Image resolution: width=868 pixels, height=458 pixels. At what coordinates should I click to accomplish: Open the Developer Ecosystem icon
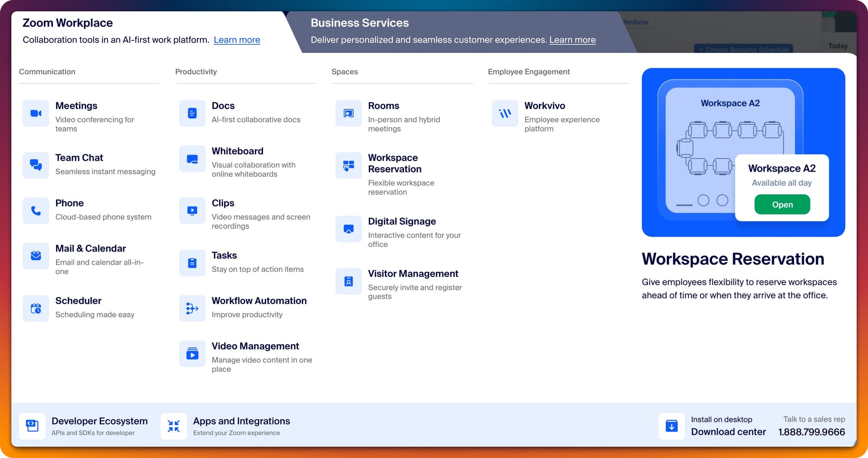click(x=32, y=426)
